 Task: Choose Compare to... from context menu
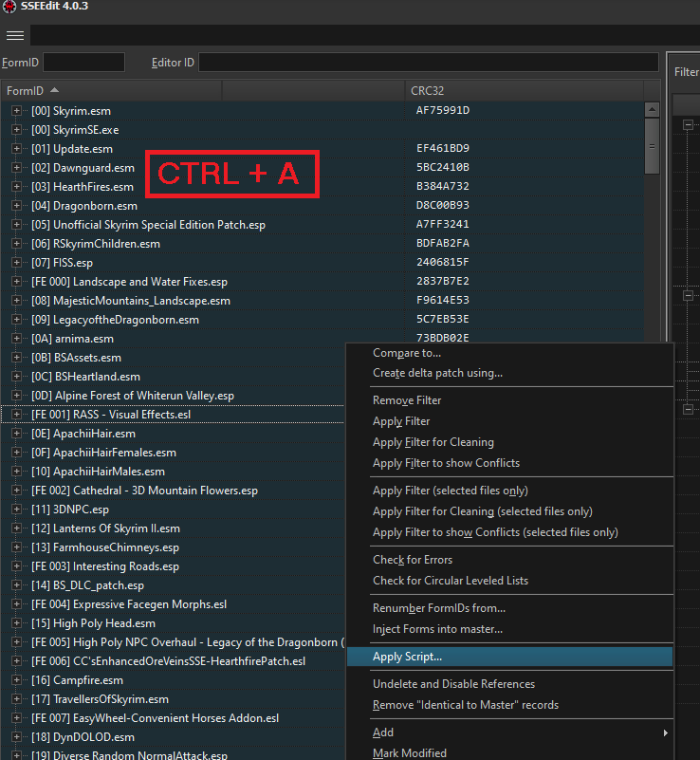click(x=510, y=353)
